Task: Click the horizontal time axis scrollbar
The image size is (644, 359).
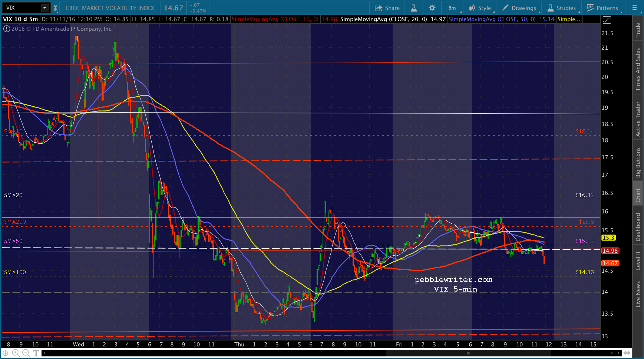Action: 468,353
